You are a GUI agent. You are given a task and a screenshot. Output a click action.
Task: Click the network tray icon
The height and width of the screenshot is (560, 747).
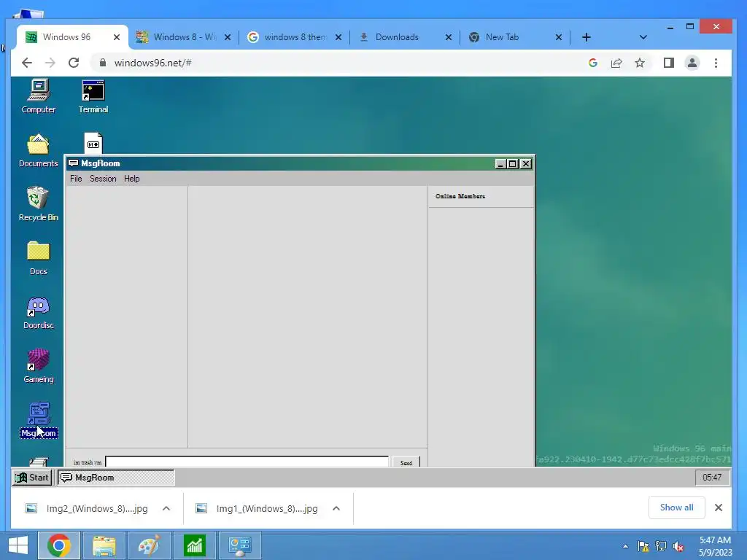point(661,546)
